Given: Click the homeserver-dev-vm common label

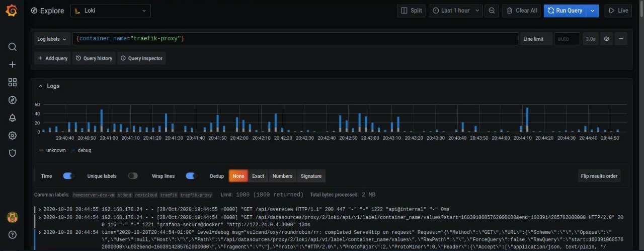Looking at the screenshot, I should tap(94, 195).
